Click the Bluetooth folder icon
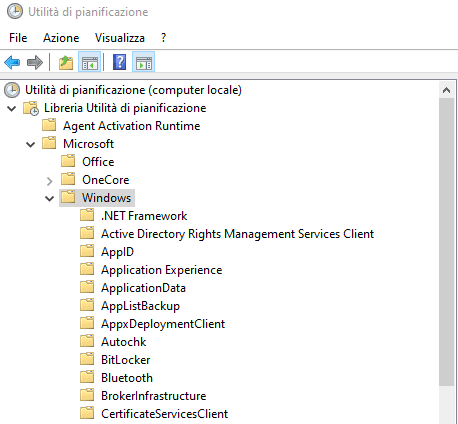The width and height of the screenshot is (458, 424). tap(87, 377)
